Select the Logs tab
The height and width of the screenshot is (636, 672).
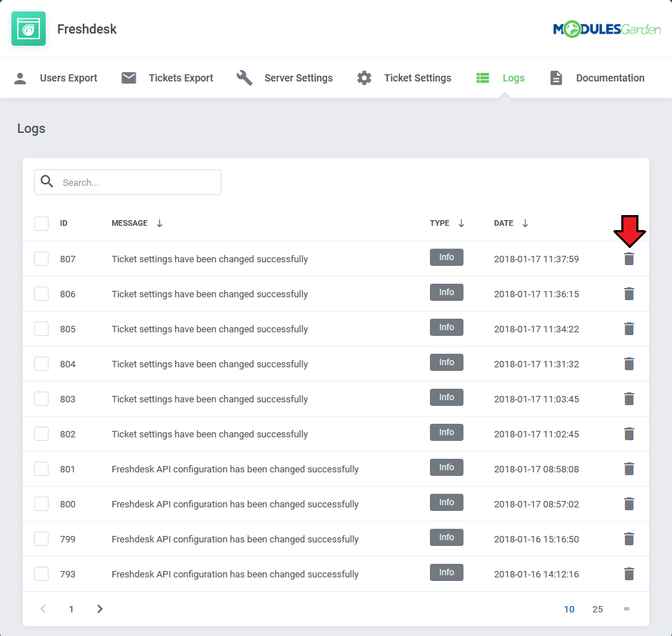click(x=501, y=78)
